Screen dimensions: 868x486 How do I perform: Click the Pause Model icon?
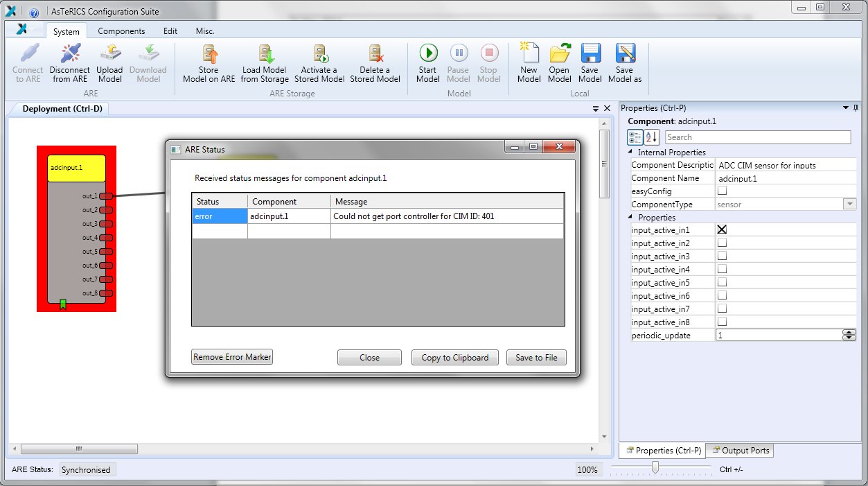click(459, 53)
